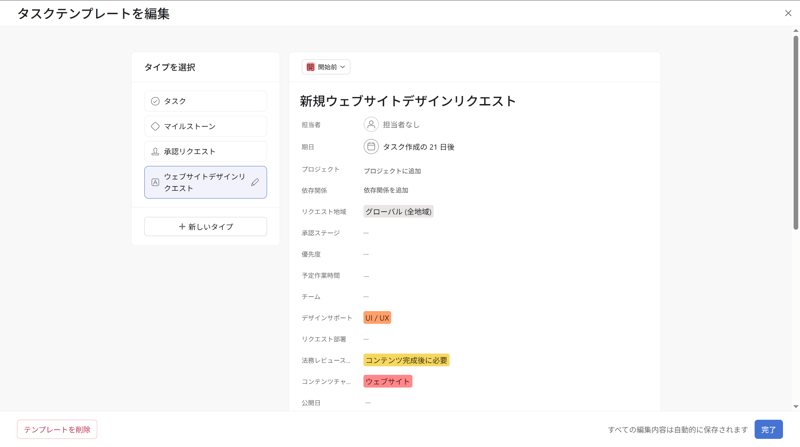Open the empty 優先度 field value
The width and height of the screenshot is (800, 447).
[366, 254]
